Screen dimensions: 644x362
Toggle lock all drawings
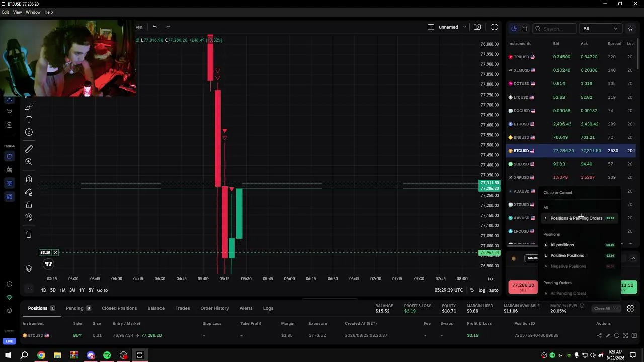(x=29, y=205)
